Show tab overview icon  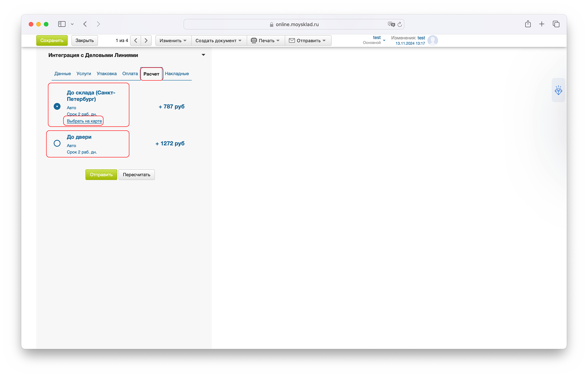click(x=556, y=24)
